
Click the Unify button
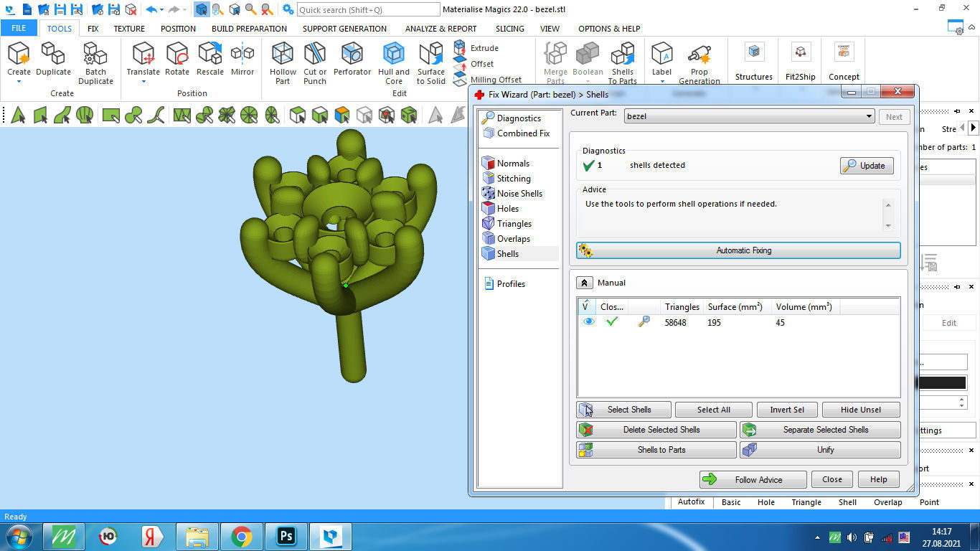click(820, 450)
